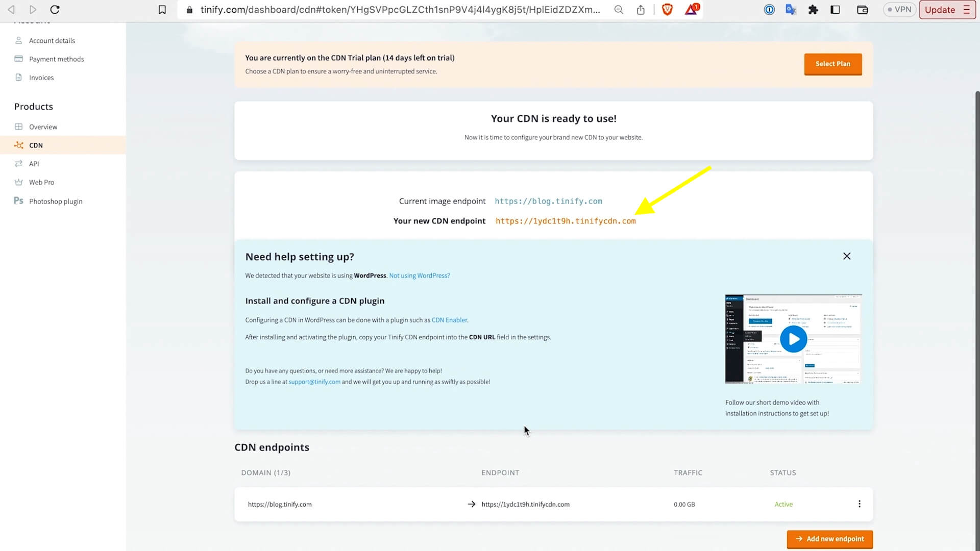Click the Select Plan button
This screenshot has width=980, height=551.
click(832, 64)
